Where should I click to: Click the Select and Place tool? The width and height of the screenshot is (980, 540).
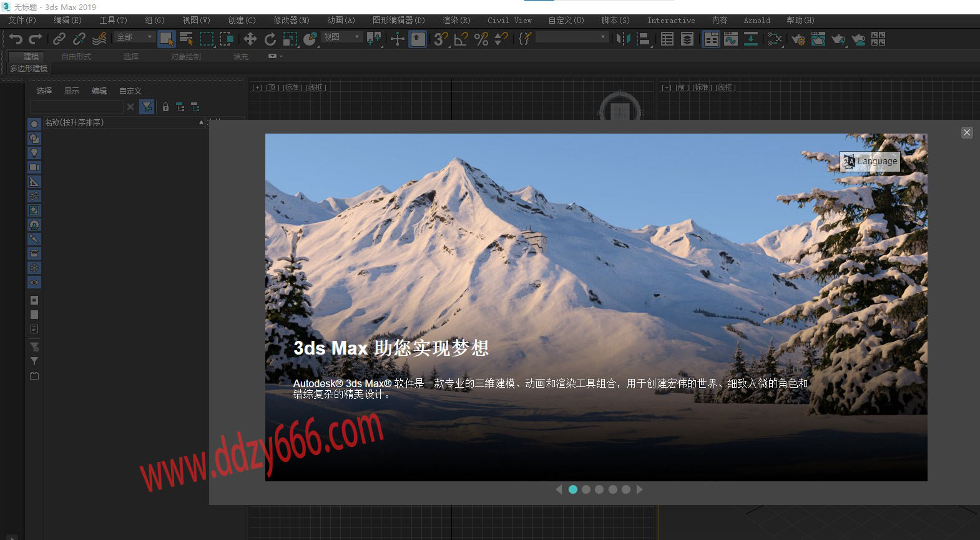pyautogui.click(x=310, y=39)
